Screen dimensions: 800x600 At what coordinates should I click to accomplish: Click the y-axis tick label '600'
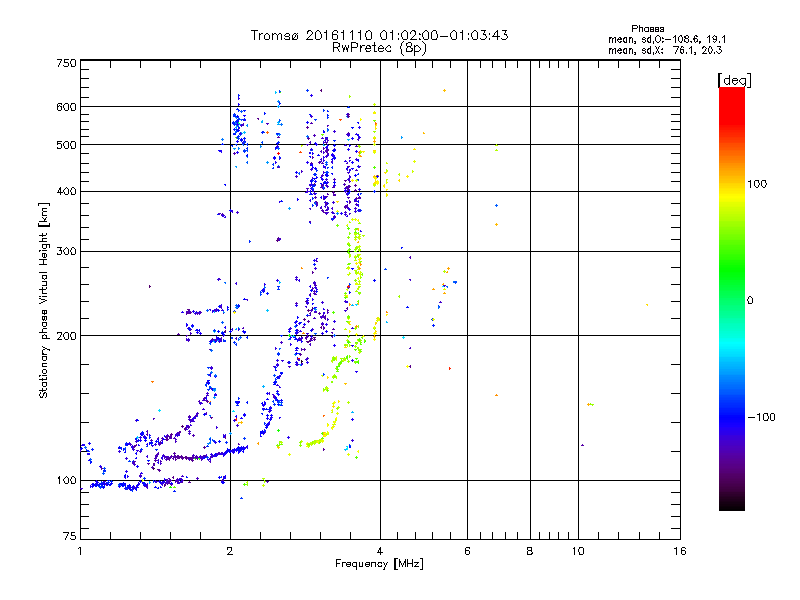click(x=66, y=107)
